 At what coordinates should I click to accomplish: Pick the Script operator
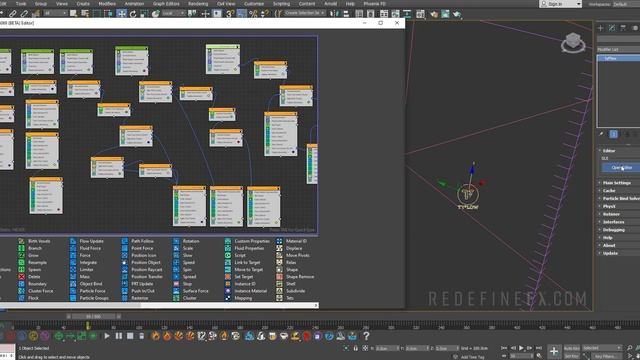[236, 256]
